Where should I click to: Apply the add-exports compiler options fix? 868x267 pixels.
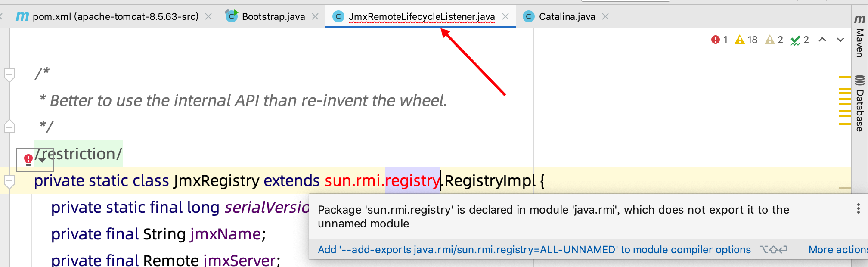(x=534, y=250)
